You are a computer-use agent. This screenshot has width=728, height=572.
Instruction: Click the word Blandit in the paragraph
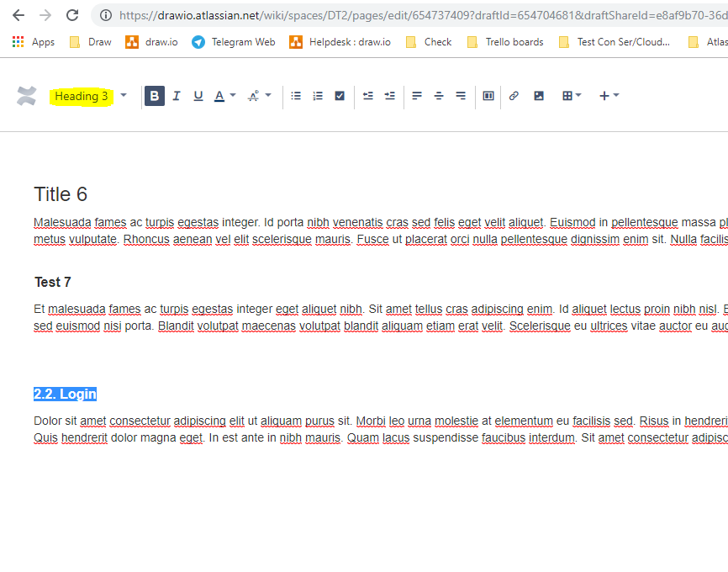pos(176,326)
